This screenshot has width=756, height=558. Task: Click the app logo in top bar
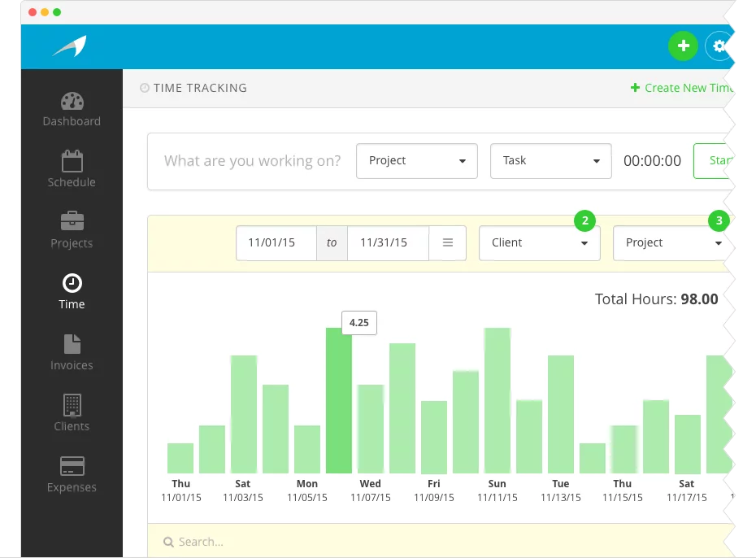coord(70,46)
